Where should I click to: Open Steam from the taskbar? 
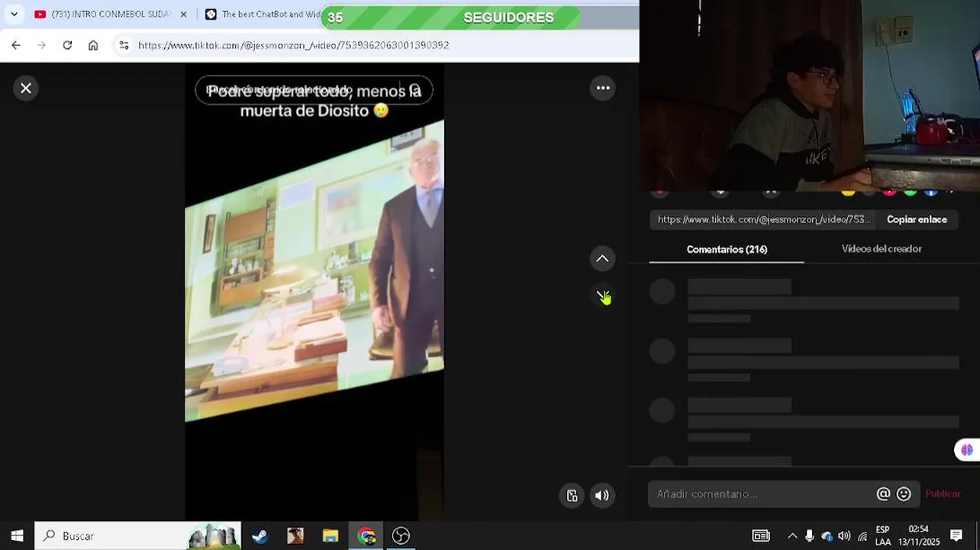260,535
